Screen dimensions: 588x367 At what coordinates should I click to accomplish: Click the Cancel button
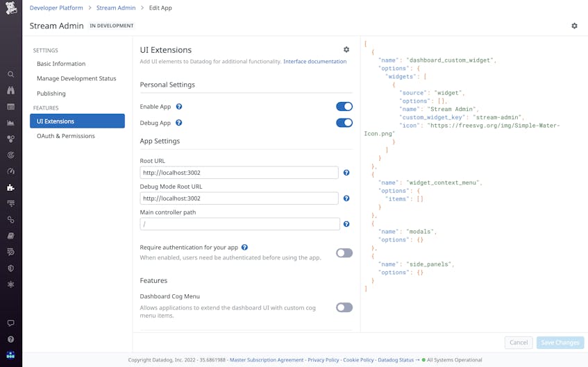(519, 343)
